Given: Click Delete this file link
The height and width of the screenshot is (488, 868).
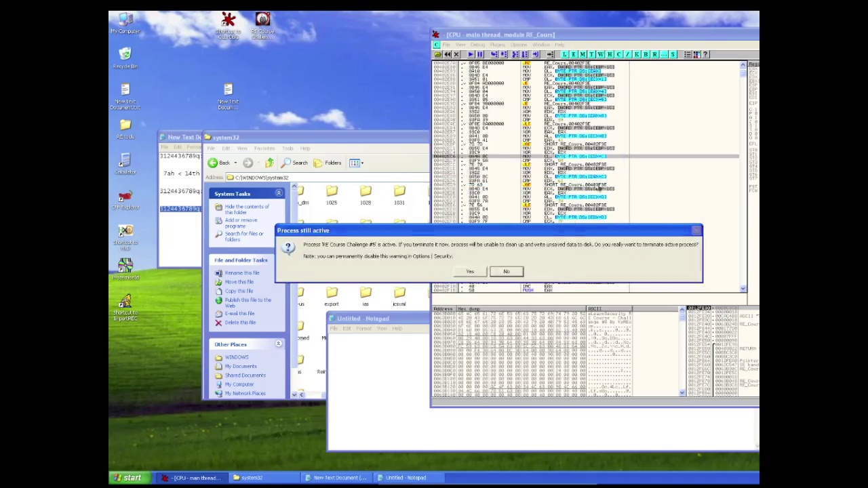Looking at the screenshot, I should [240, 323].
